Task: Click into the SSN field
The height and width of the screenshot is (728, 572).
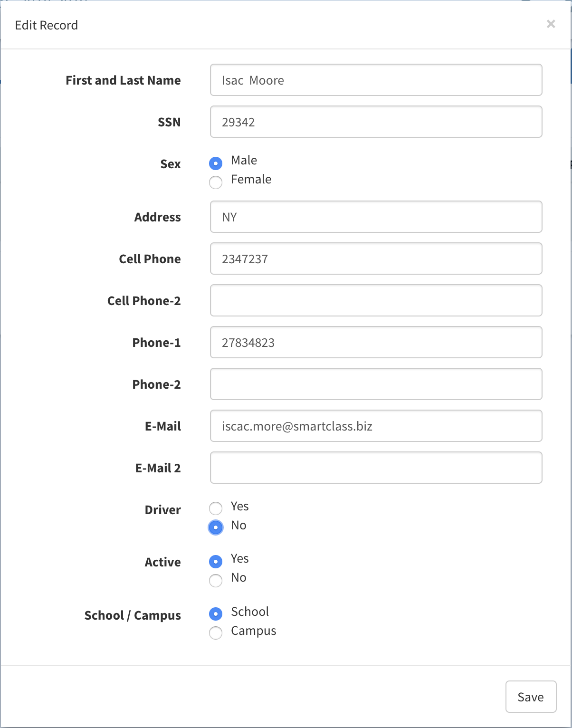Action: (x=376, y=122)
